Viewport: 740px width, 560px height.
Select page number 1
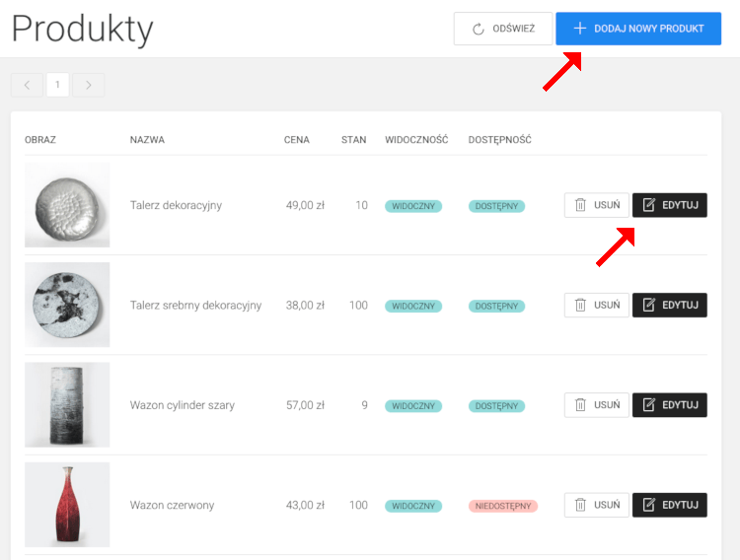pos(57,85)
